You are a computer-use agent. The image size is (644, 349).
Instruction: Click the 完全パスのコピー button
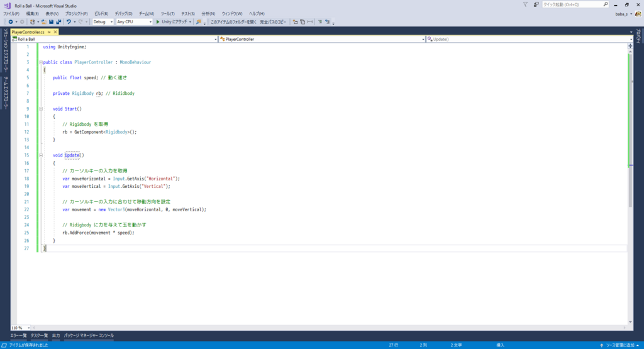273,22
